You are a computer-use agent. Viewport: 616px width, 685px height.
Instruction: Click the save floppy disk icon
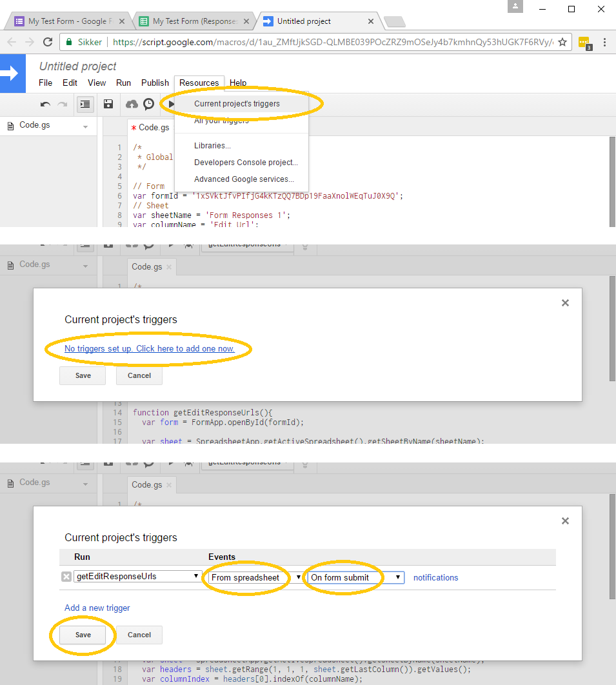[x=108, y=104]
